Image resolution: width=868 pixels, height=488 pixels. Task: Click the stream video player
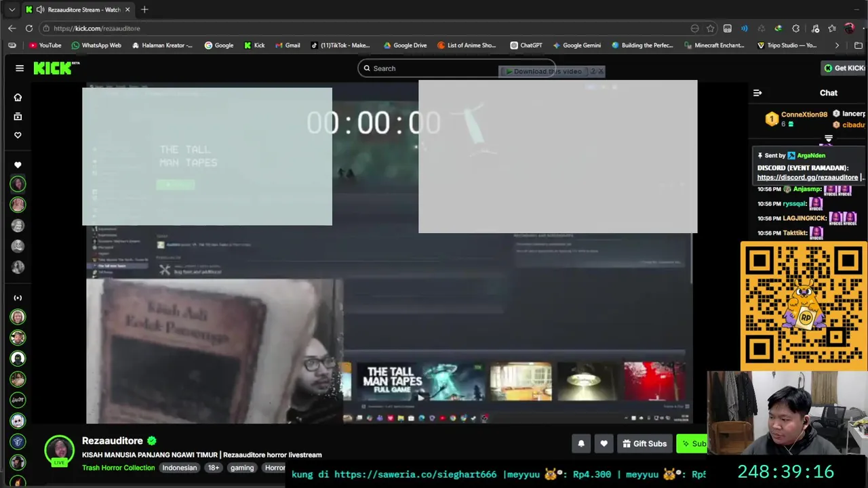click(x=389, y=252)
